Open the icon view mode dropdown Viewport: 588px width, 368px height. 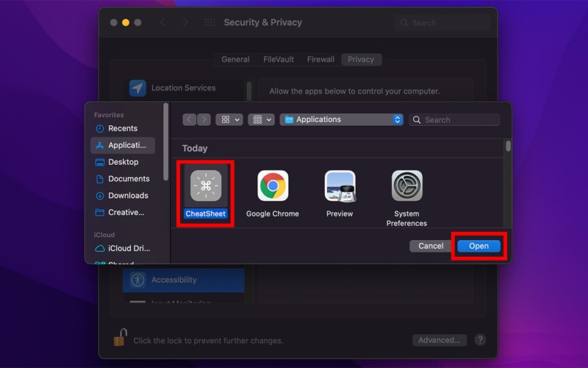click(x=229, y=120)
